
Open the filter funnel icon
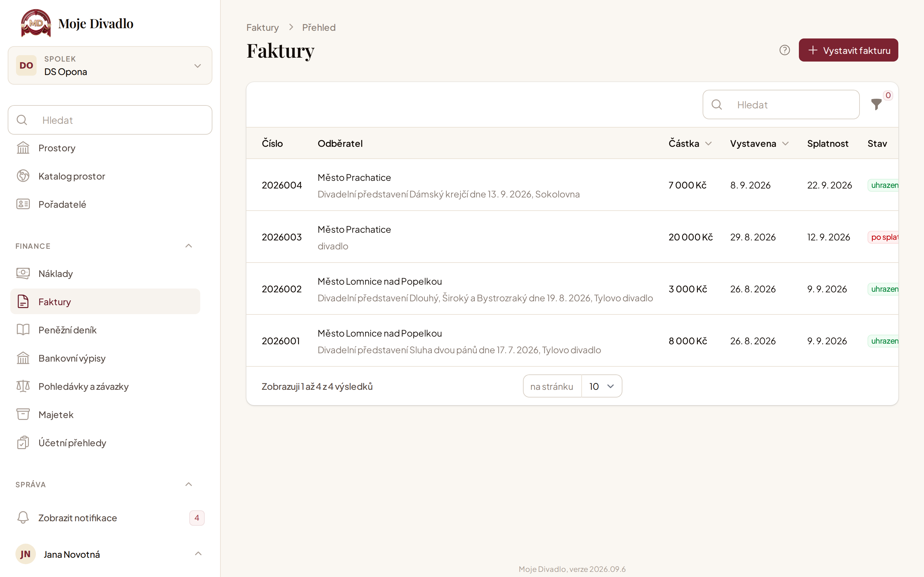click(876, 104)
